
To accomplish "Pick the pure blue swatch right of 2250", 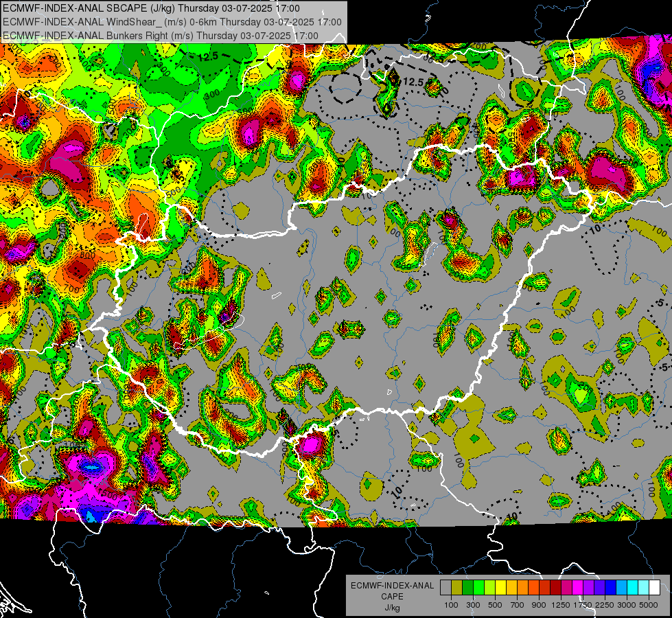I will click(x=611, y=587).
